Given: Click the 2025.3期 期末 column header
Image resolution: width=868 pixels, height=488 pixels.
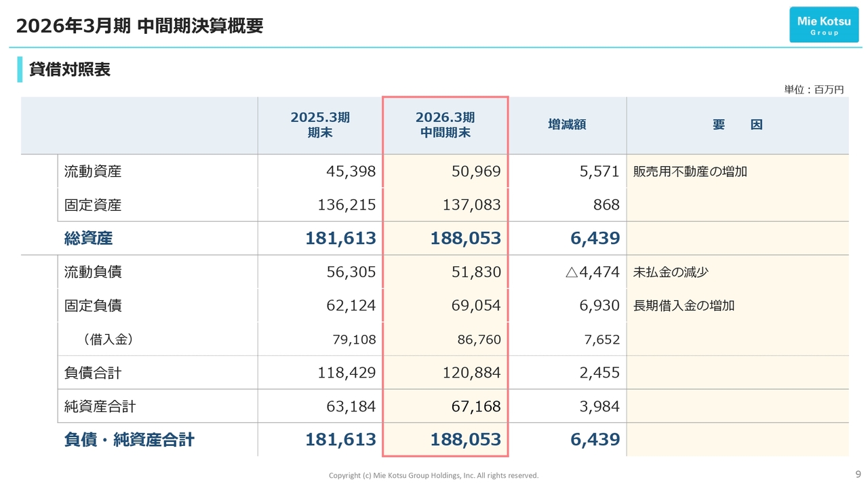Looking at the screenshot, I should click(x=320, y=125).
